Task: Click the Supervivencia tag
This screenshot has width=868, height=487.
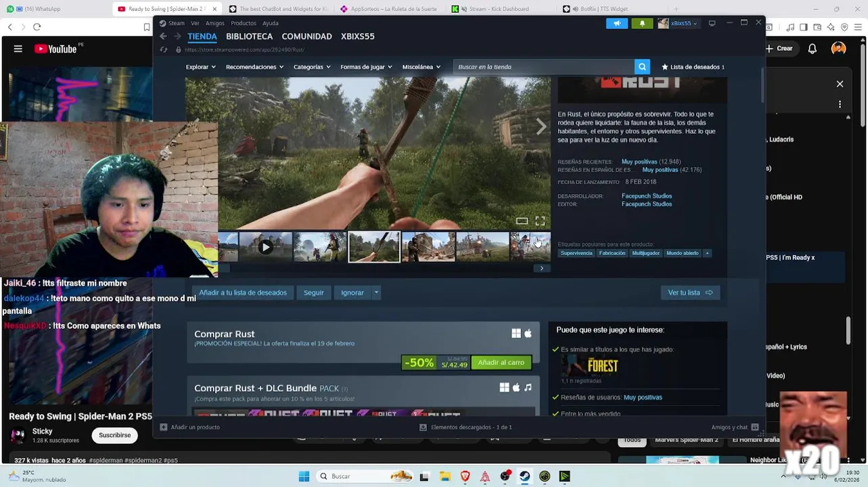Action: click(576, 253)
